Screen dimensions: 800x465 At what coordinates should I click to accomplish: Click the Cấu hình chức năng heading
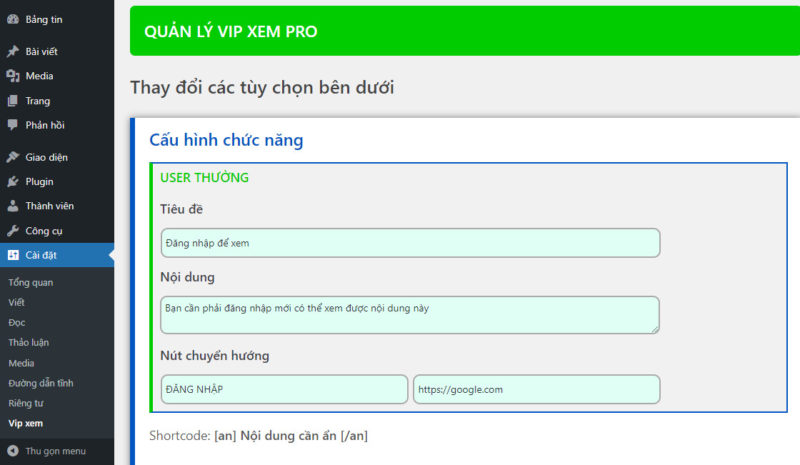click(x=226, y=140)
